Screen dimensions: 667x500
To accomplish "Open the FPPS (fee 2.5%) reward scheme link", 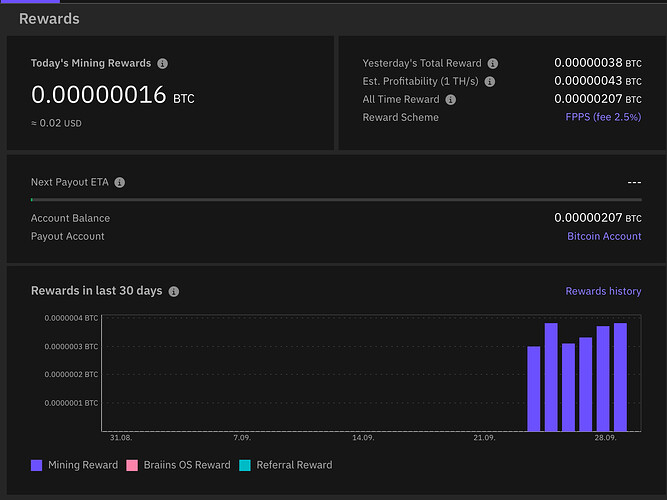I will coord(603,117).
